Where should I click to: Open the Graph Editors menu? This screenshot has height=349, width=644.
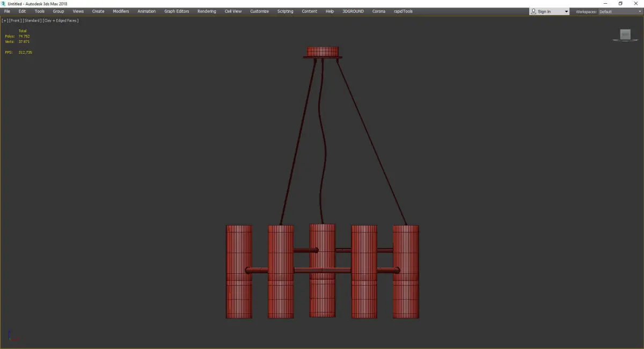coord(177,11)
